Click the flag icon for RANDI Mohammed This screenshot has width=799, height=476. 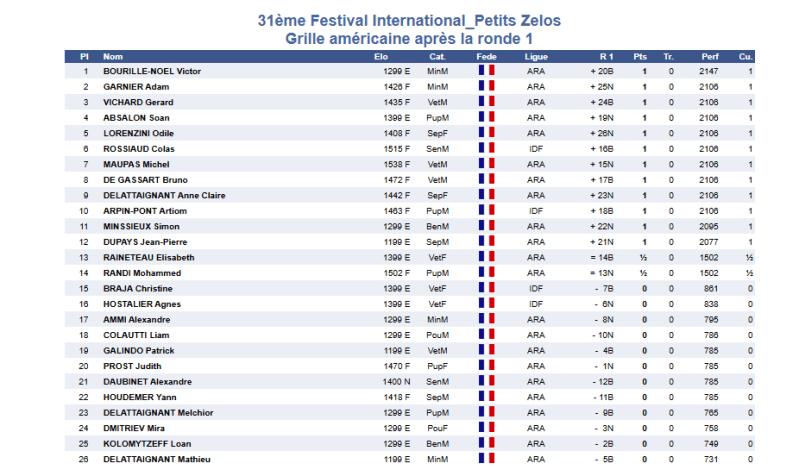click(x=486, y=273)
